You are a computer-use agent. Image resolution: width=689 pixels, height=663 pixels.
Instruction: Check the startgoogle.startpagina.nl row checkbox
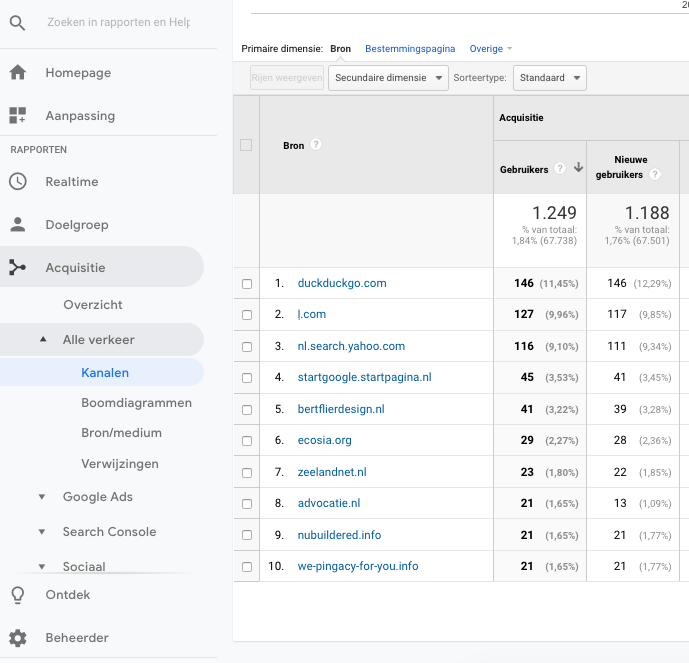pos(247,378)
